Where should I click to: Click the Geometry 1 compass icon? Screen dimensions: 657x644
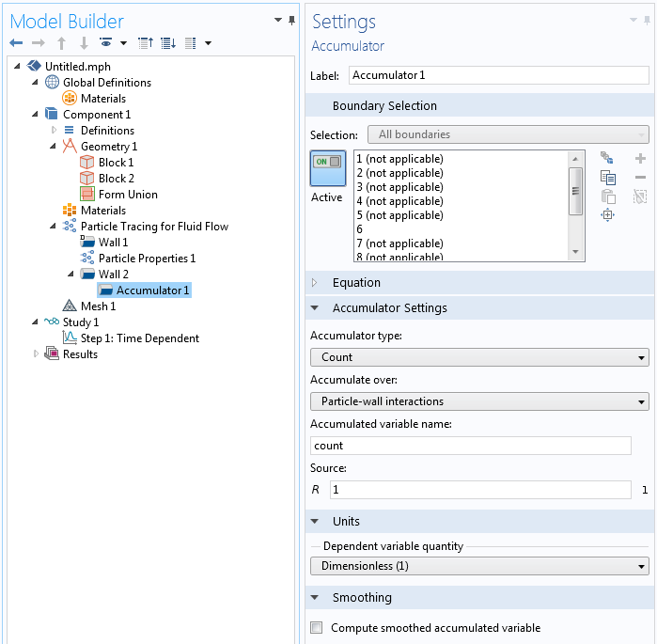(70, 146)
